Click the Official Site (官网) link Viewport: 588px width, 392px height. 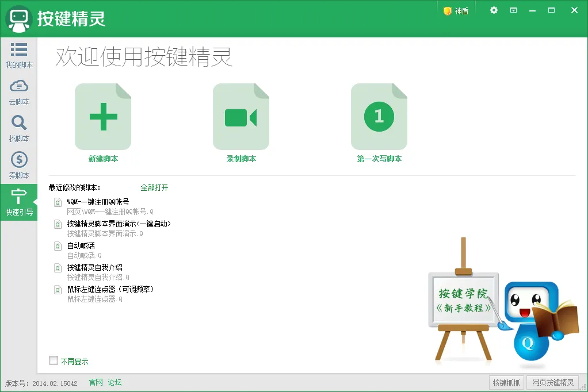96,382
